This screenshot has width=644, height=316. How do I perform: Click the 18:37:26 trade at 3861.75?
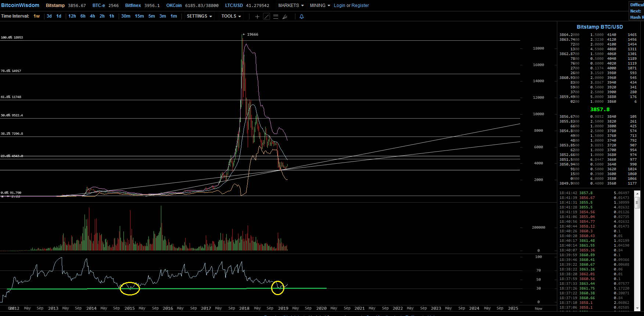point(594,288)
